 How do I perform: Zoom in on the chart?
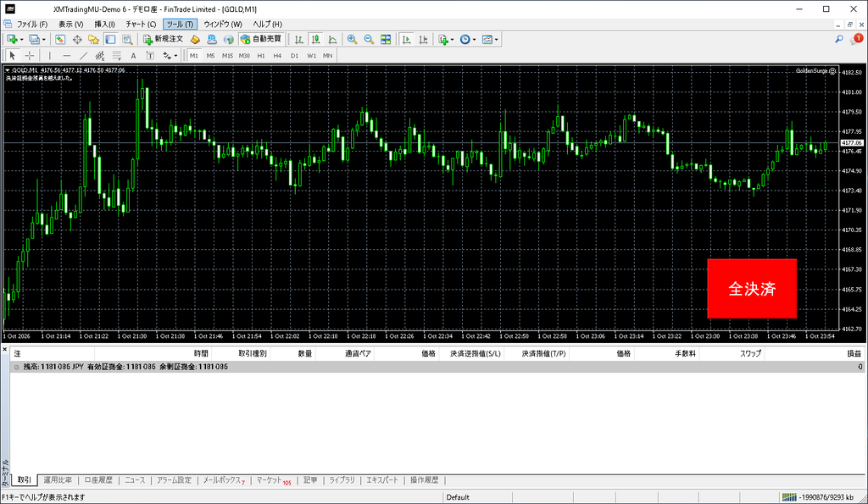pos(352,39)
